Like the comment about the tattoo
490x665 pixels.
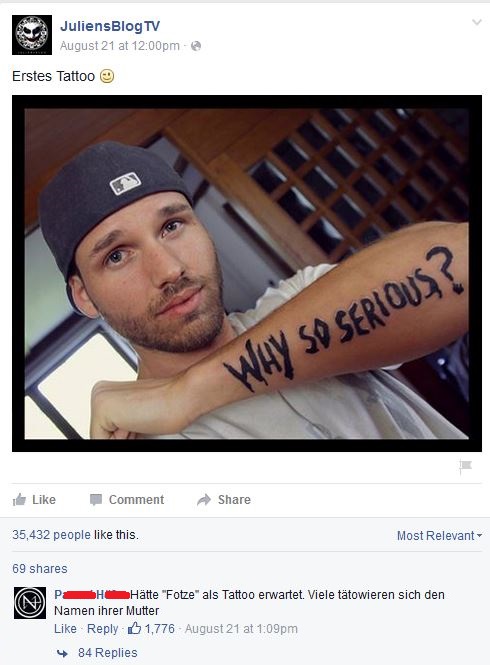coord(65,629)
